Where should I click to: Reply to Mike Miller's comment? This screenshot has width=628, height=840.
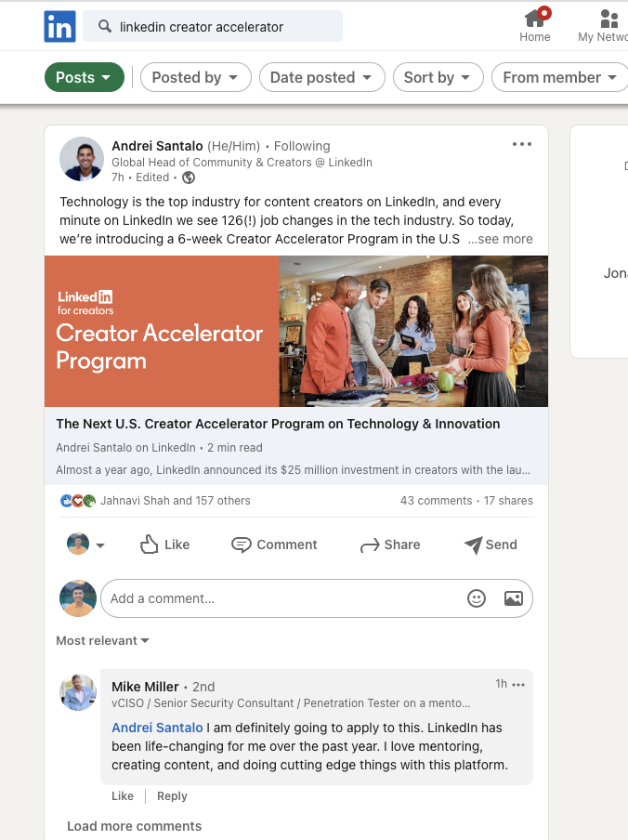[172, 795]
